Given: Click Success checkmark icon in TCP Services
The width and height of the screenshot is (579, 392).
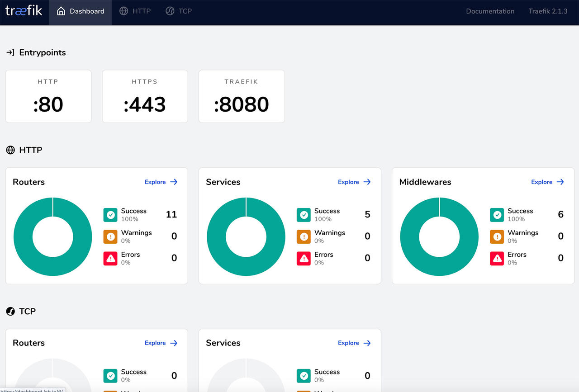Looking at the screenshot, I should 304,376.
